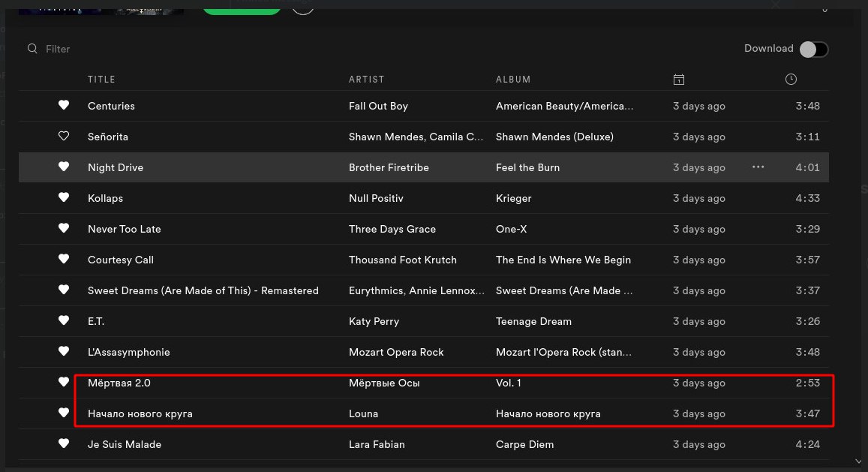Open the album Teenage Dream

[x=533, y=321]
